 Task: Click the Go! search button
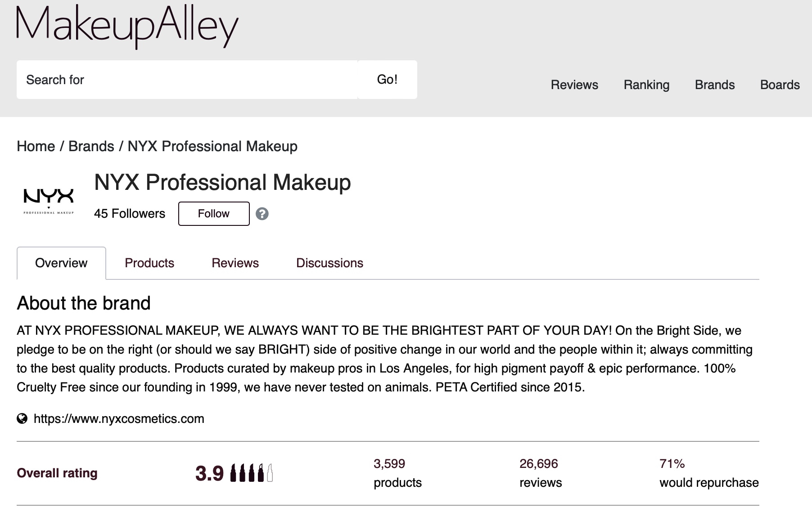point(388,80)
